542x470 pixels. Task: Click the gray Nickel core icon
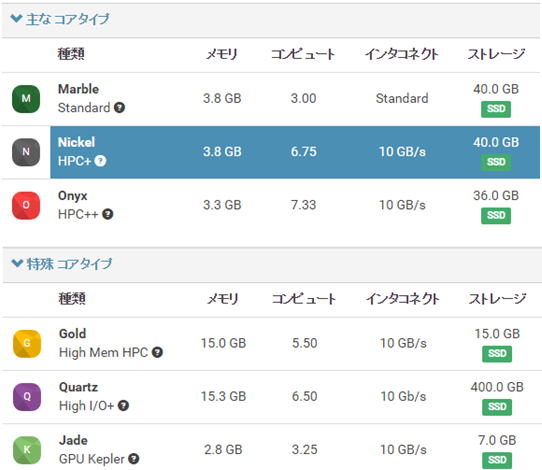coord(26,152)
